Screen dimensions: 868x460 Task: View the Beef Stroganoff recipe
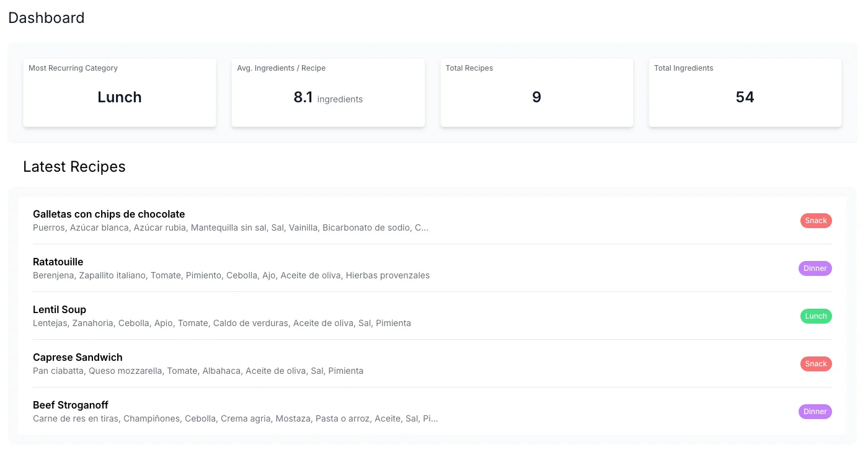(x=70, y=405)
